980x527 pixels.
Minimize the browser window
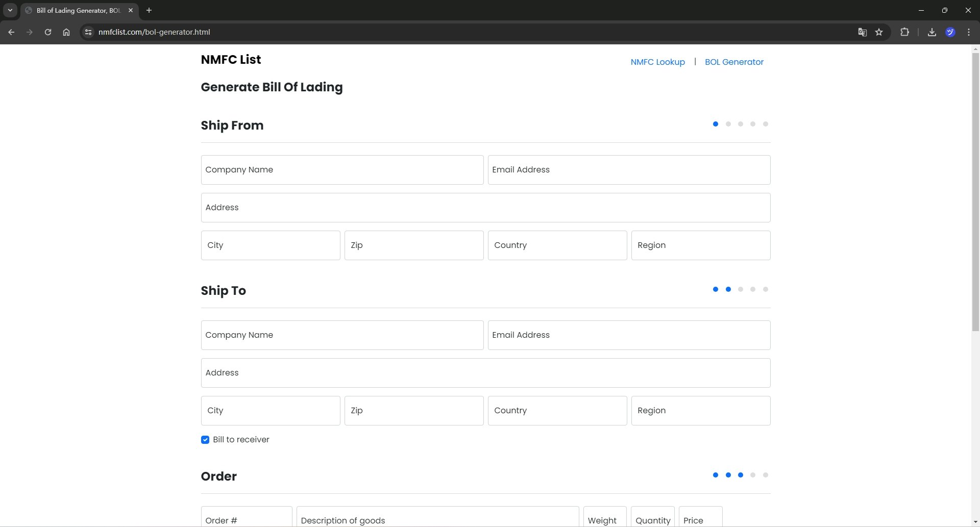(921, 10)
